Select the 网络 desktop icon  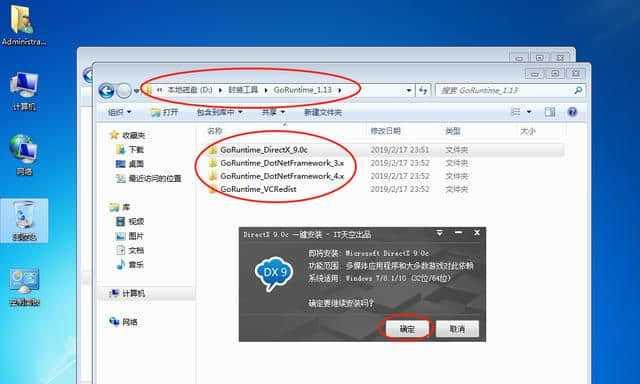pyautogui.click(x=24, y=155)
